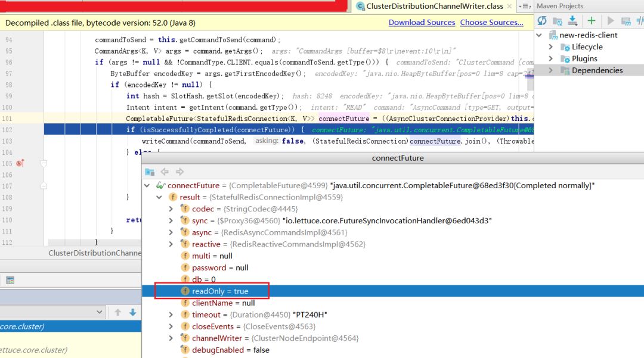Screen dimensions: 644x358
Task: Collapse the new-redis-client Maven node
Action: (539, 35)
